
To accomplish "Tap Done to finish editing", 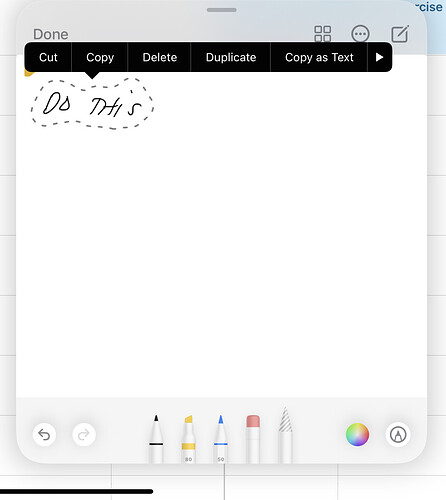I will tap(51, 34).
